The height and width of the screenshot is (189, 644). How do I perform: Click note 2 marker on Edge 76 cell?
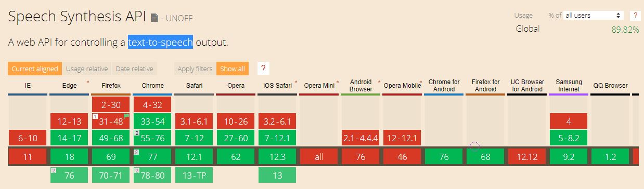pos(54,170)
